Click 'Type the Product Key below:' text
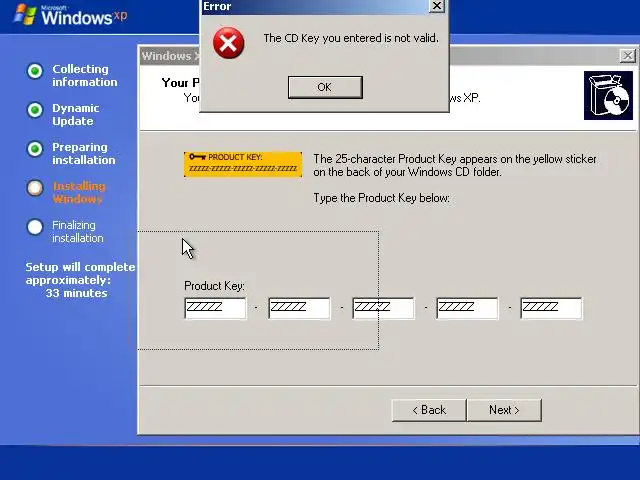 [x=381, y=198]
